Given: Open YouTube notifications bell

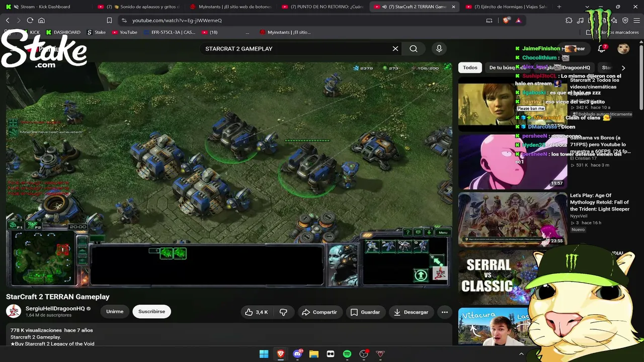Looking at the screenshot, I should click(602, 49).
